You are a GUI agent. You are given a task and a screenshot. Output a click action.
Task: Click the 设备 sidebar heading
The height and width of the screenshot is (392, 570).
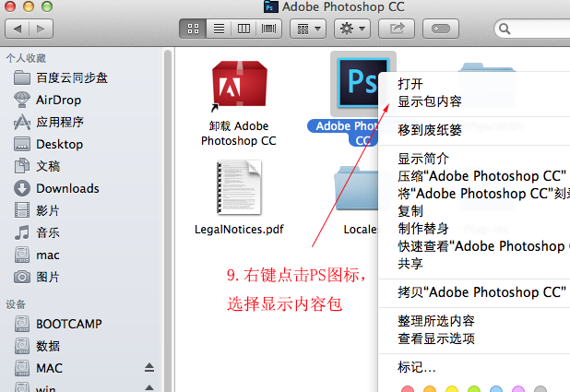[16, 304]
